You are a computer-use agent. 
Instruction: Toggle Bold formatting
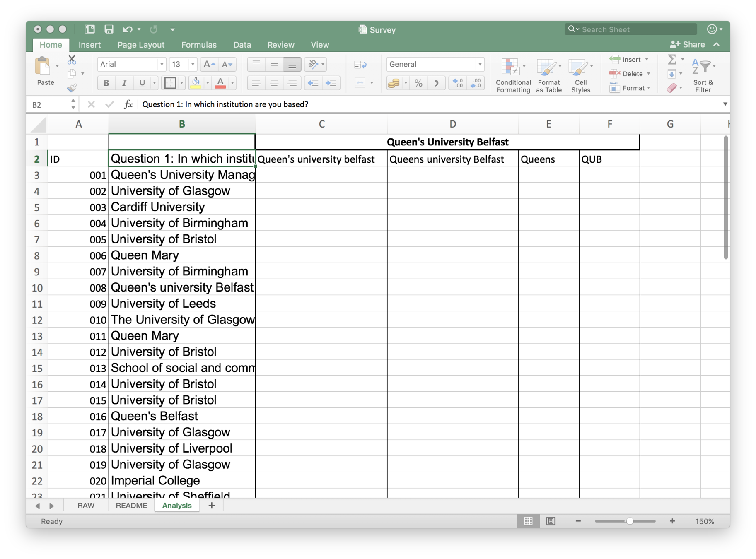coord(106,83)
